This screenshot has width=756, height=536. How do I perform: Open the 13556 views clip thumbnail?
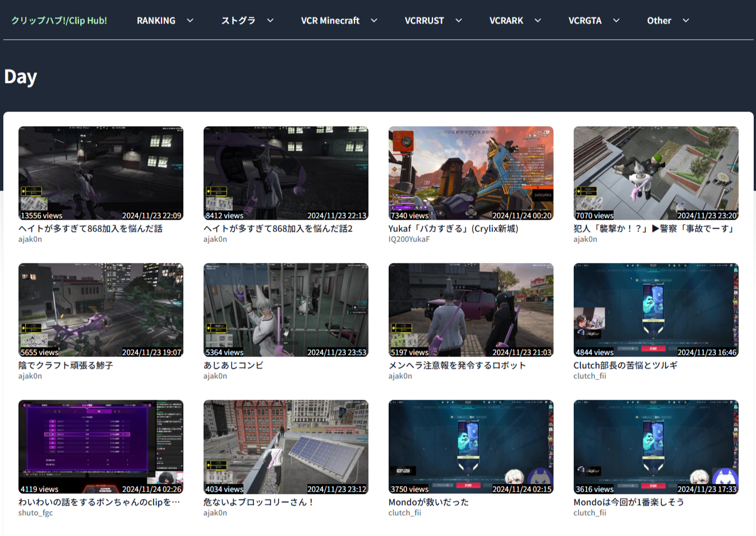(101, 173)
